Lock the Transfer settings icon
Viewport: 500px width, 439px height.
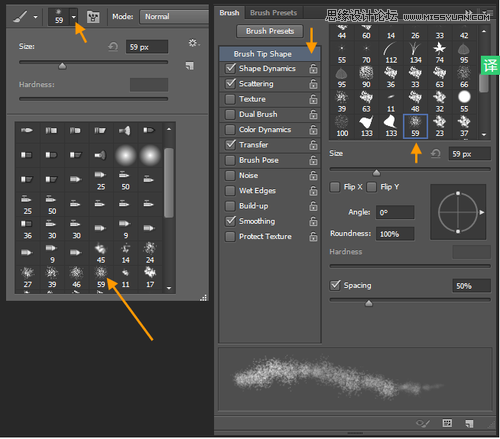[313, 145]
